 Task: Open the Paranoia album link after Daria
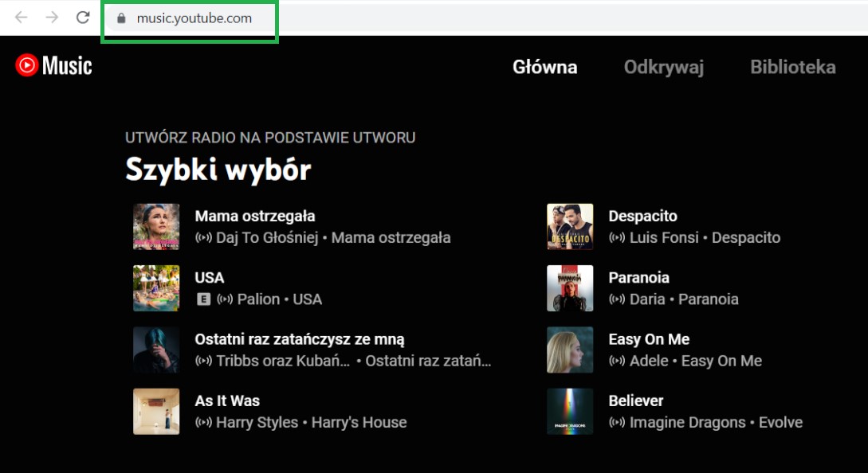tap(708, 299)
